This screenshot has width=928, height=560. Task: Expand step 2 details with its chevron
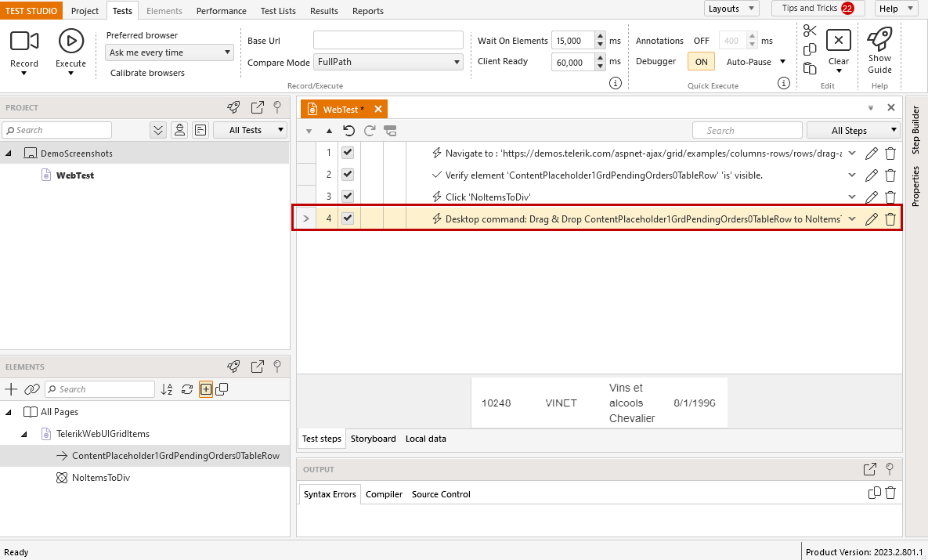(x=852, y=175)
